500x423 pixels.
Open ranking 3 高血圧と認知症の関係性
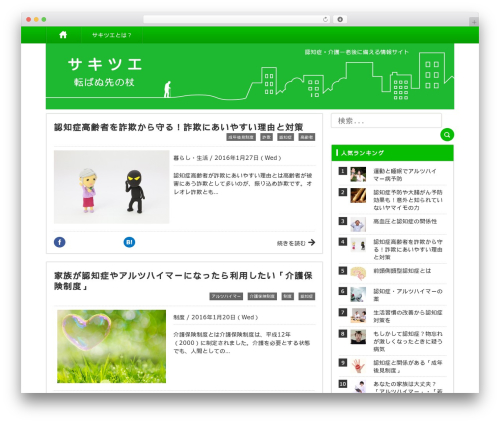tap(405, 221)
